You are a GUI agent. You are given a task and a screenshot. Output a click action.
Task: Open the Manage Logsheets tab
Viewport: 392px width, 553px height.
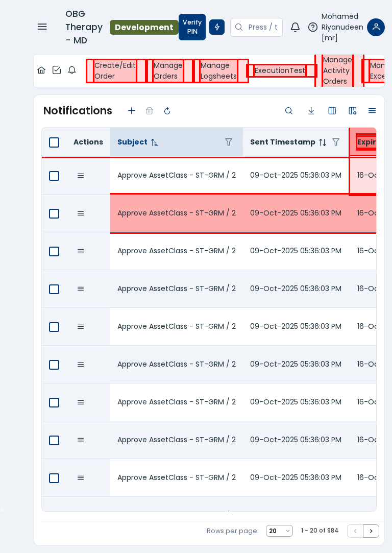tap(218, 71)
